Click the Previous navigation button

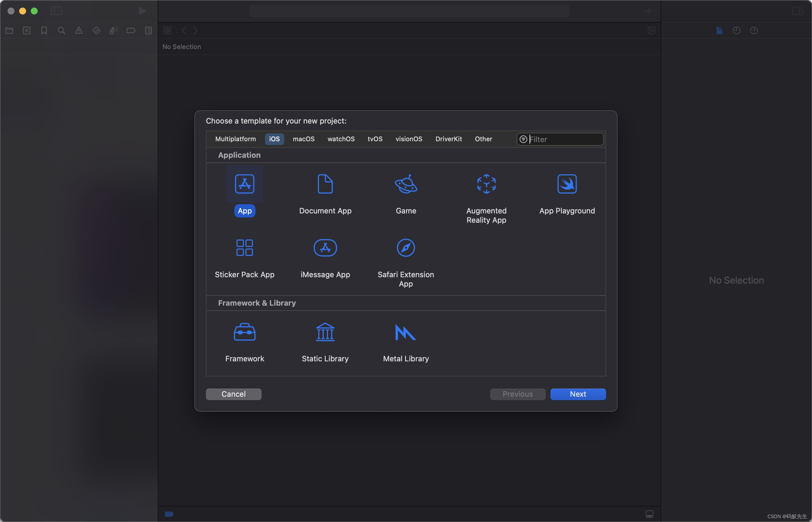(x=518, y=394)
